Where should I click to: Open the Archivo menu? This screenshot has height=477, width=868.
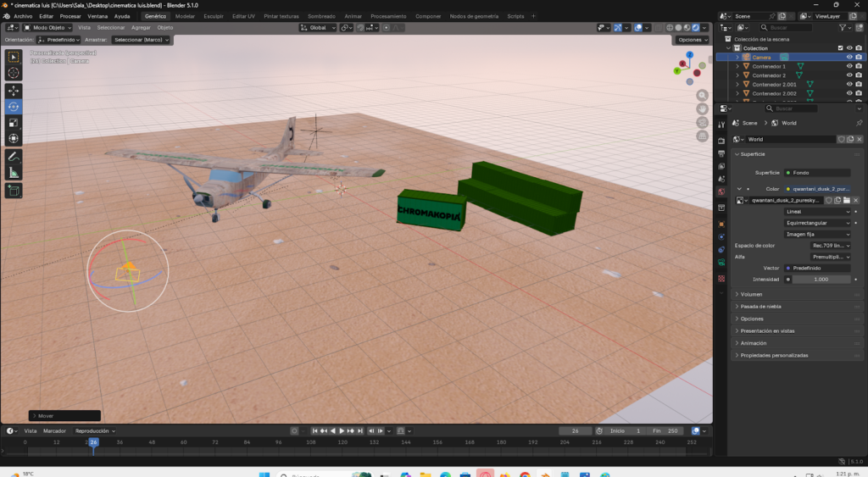[23, 17]
